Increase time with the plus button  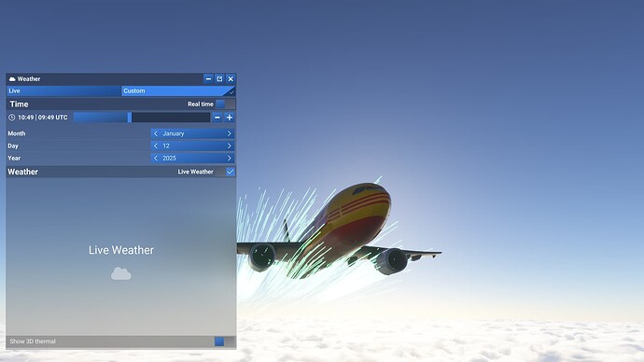(230, 118)
